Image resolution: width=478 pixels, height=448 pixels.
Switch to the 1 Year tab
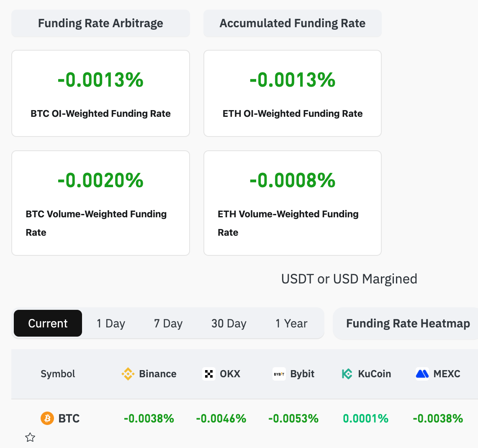tap(291, 323)
